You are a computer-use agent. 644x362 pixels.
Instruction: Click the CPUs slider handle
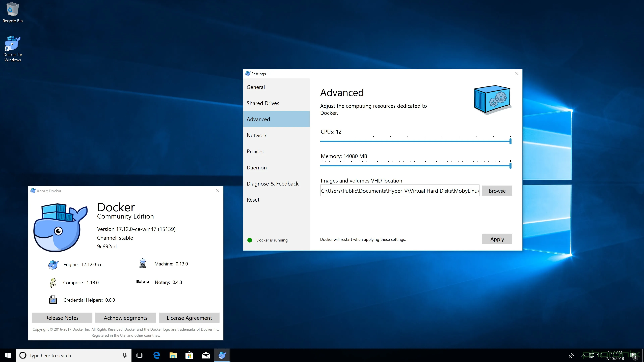510,141
